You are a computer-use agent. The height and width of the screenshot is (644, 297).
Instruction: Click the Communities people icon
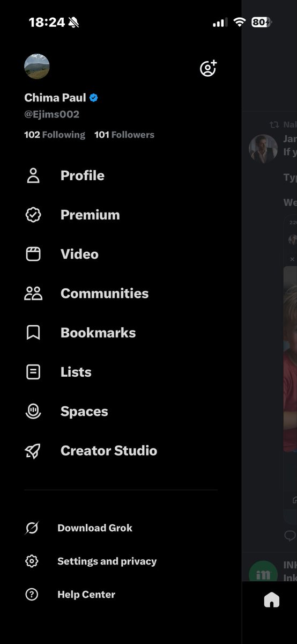[33, 293]
